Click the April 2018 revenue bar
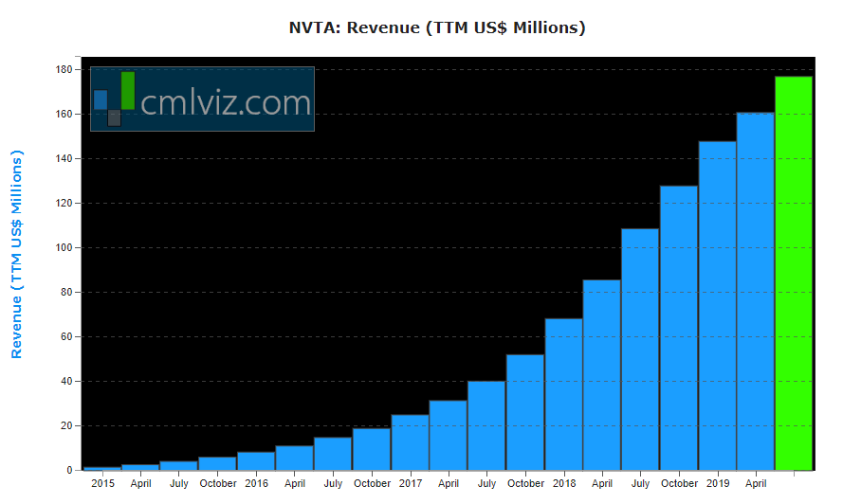 601,375
